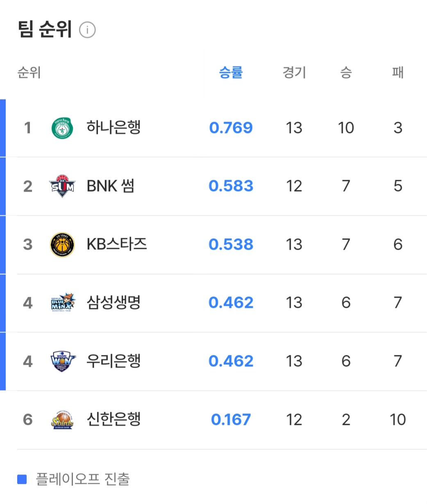This screenshot has width=427, height=504.
Task: Select the 우리은행 team name
Action: click(114, 361)
